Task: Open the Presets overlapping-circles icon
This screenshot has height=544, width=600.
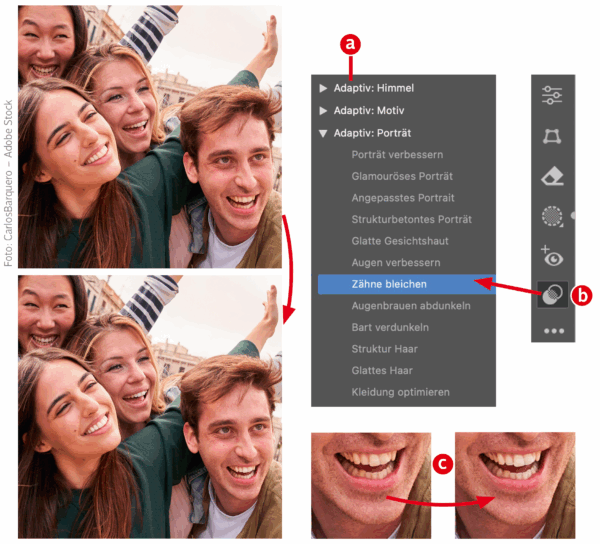Action: point(552,295)
